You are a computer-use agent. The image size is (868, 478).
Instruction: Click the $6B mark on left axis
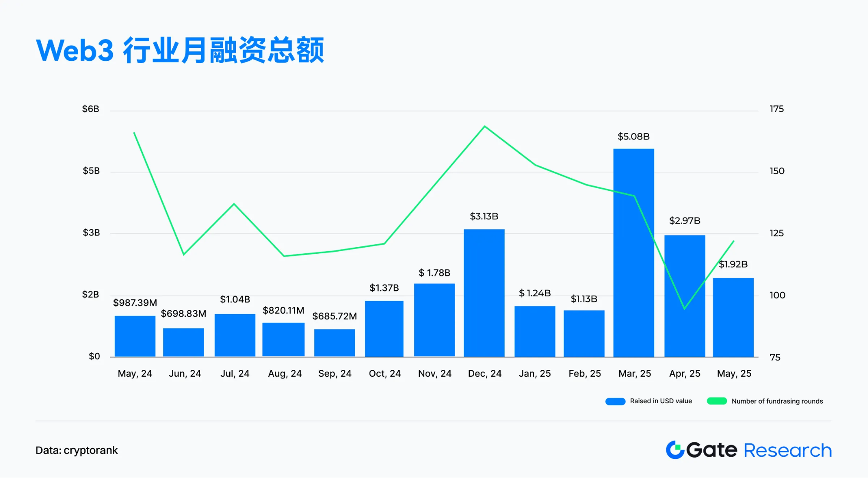(90, 109)
